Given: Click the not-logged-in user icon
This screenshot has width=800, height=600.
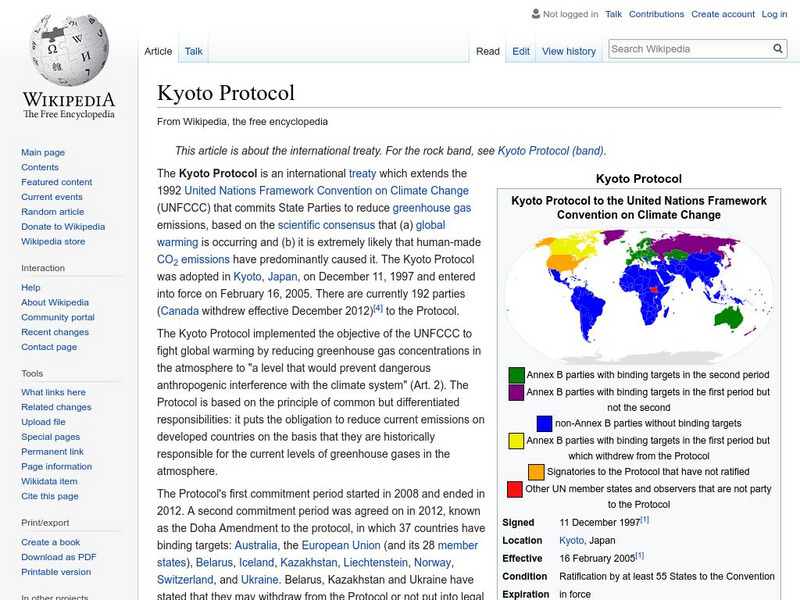Looking at the screenshot, I should (535, 15).
